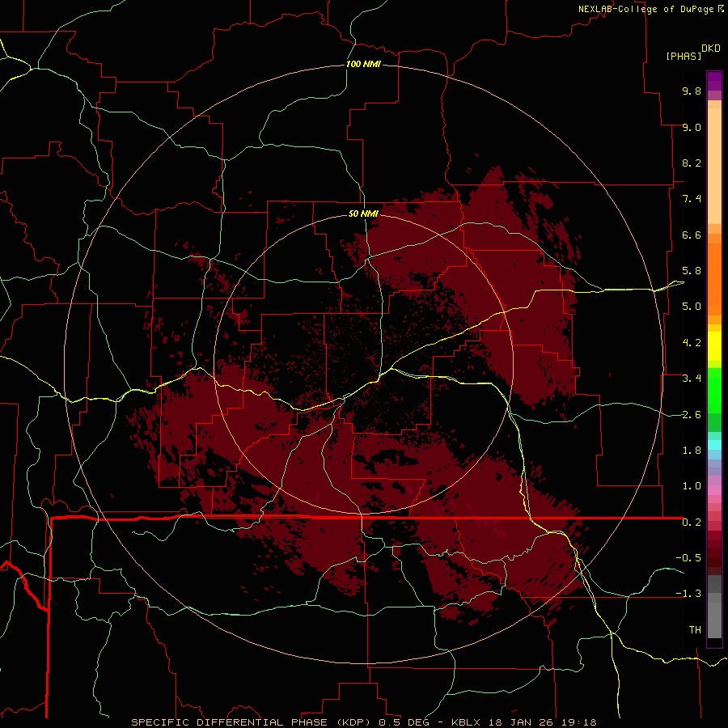The height and width of the screenshot is (728, 728).
Task: Click the light peach color bar segment
Action: tap(714, 166)
